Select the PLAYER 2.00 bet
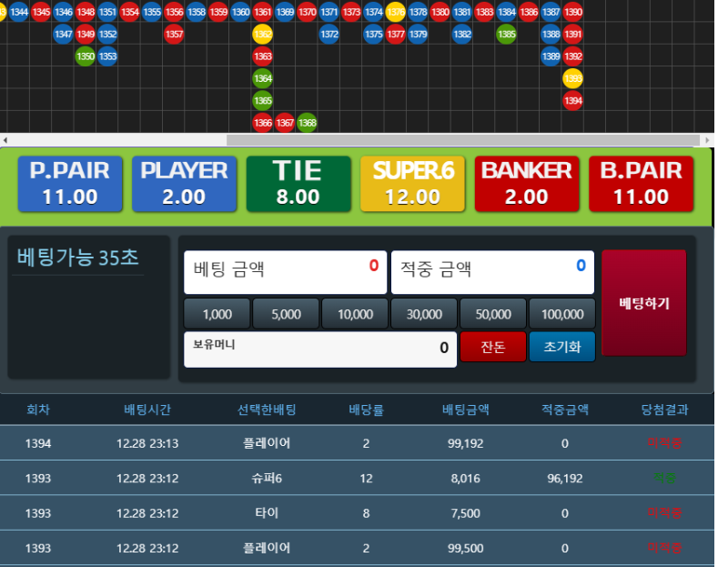 tap(185, 184)
